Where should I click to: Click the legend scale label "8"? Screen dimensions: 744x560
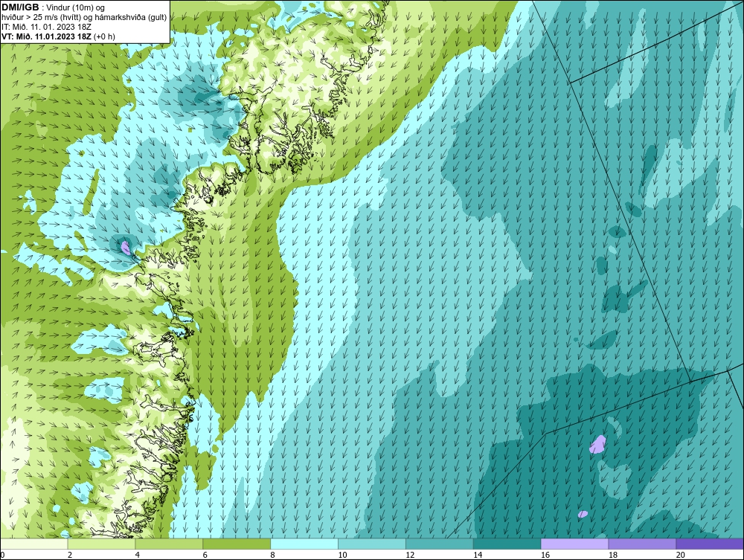pyautogui.click(x=272, y=555)
